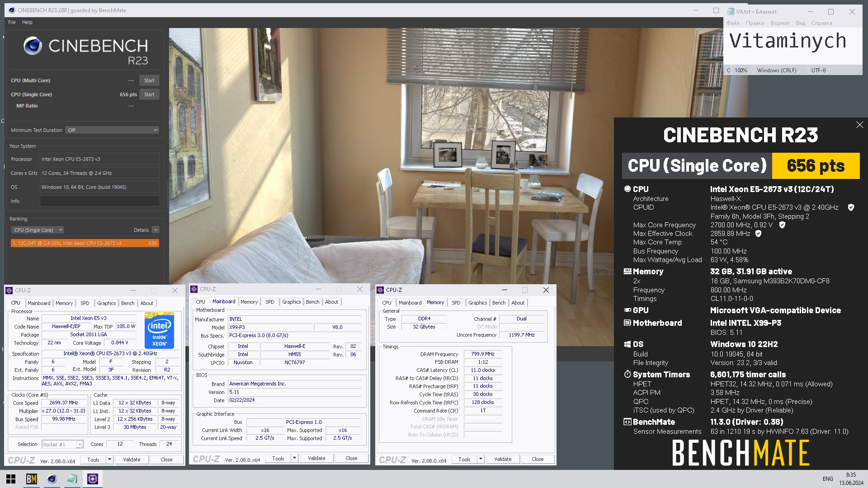This screenshot has height=488, width=868.
Task: Close the BenchMate result panel
Action: click(x=859, y=125)
